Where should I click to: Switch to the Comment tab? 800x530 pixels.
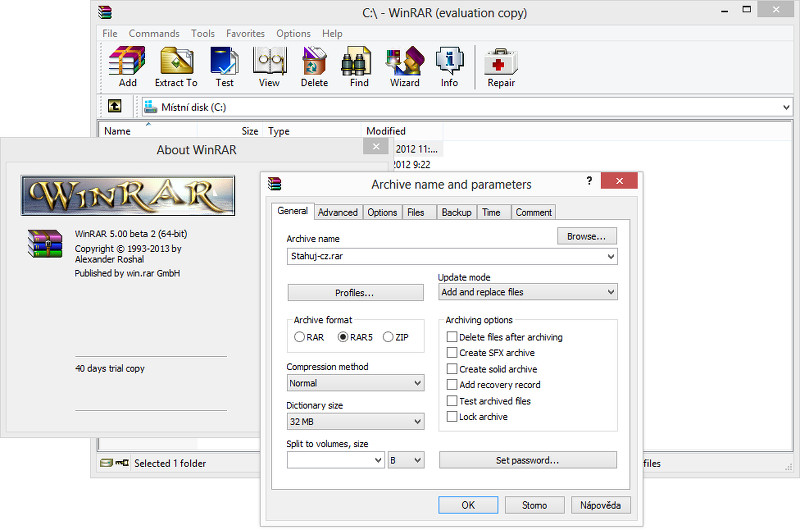(x=534, y=212)
